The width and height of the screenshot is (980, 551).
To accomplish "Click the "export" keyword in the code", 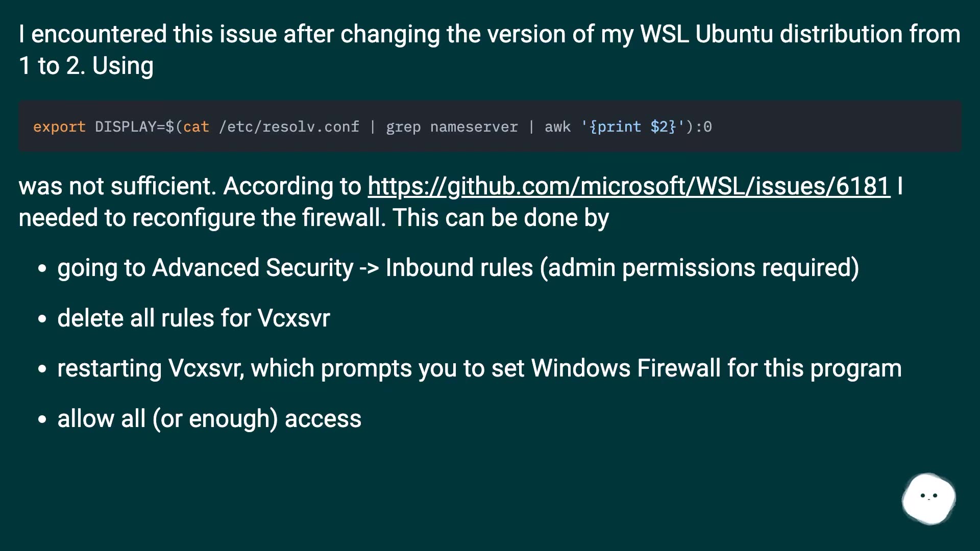I will click(x=59, y=127).
